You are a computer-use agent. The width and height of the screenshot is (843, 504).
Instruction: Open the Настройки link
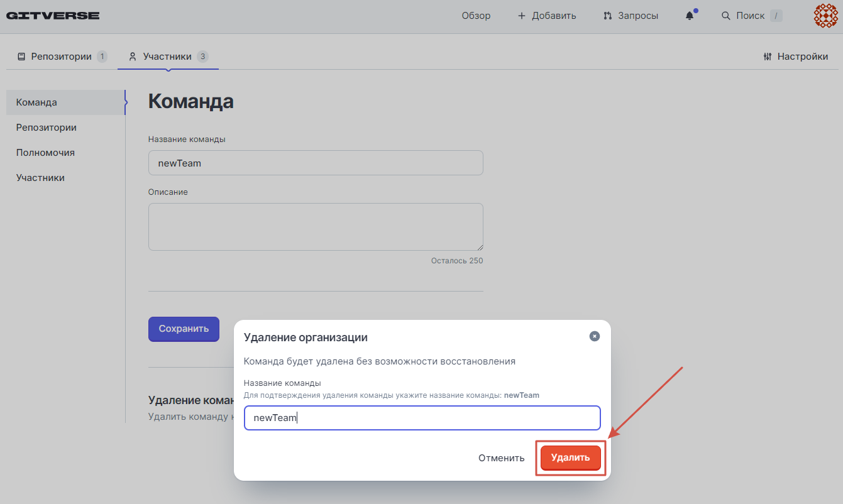point(795,57)
